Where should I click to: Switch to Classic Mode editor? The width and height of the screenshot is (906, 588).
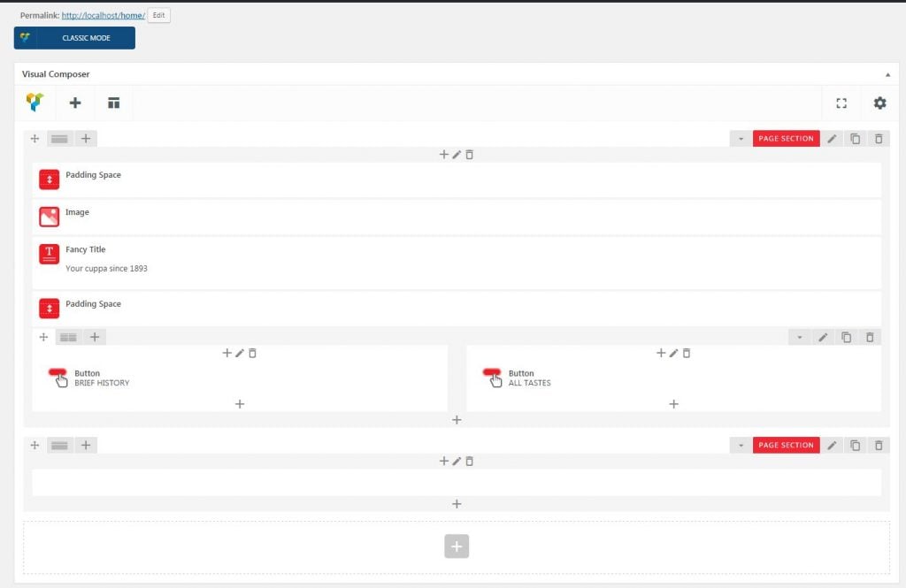pos(74,38)
